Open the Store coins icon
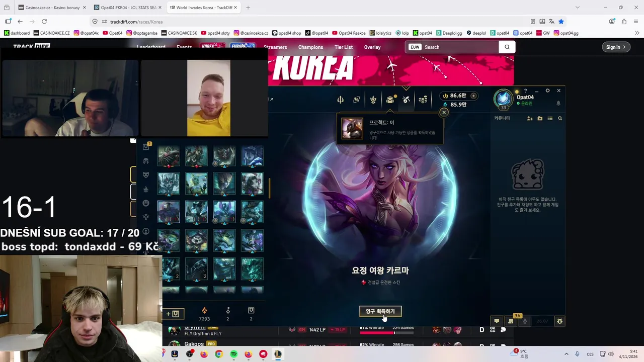Screen dimensions: 644x362 tap(423, 100)
